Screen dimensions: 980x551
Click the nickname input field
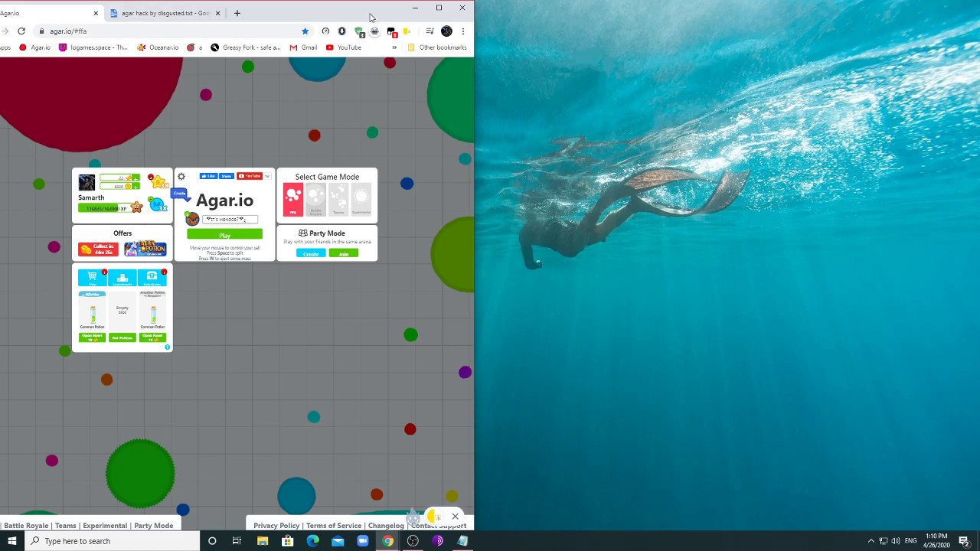coord(230,220)
